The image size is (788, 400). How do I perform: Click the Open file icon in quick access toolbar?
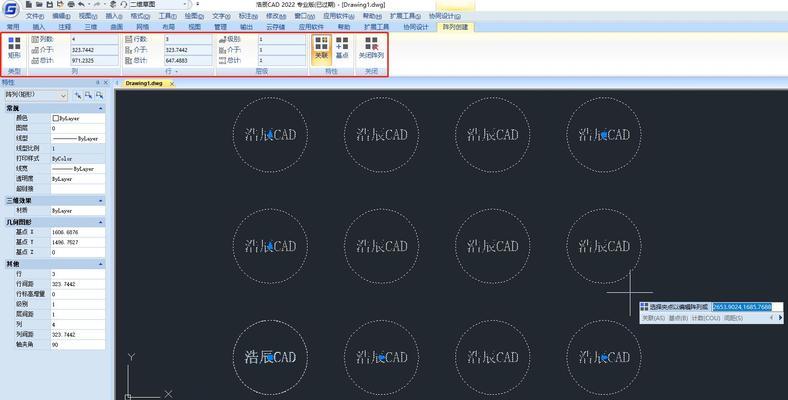pyautogui.click(x=39, y=4)
